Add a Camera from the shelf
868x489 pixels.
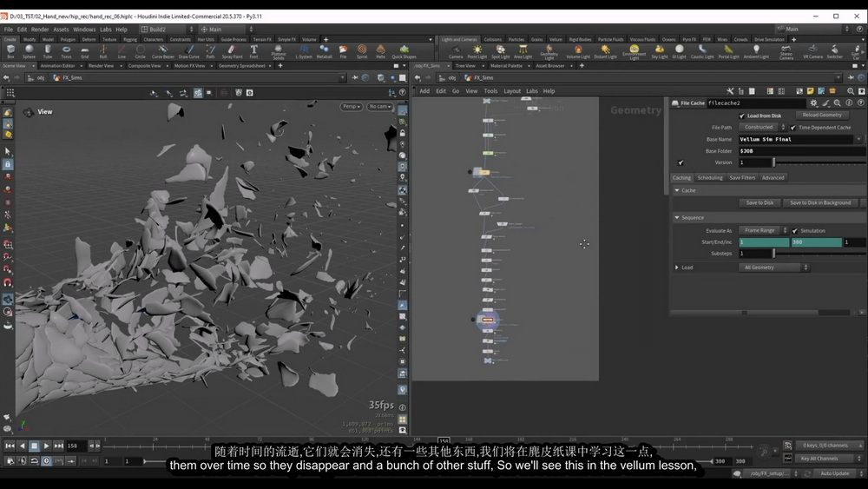pos(456,51)
